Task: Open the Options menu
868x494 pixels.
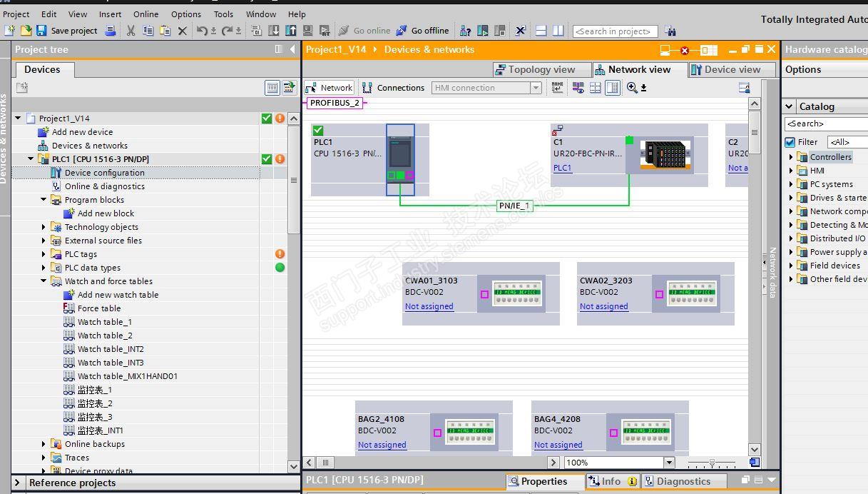Action: 186,14
